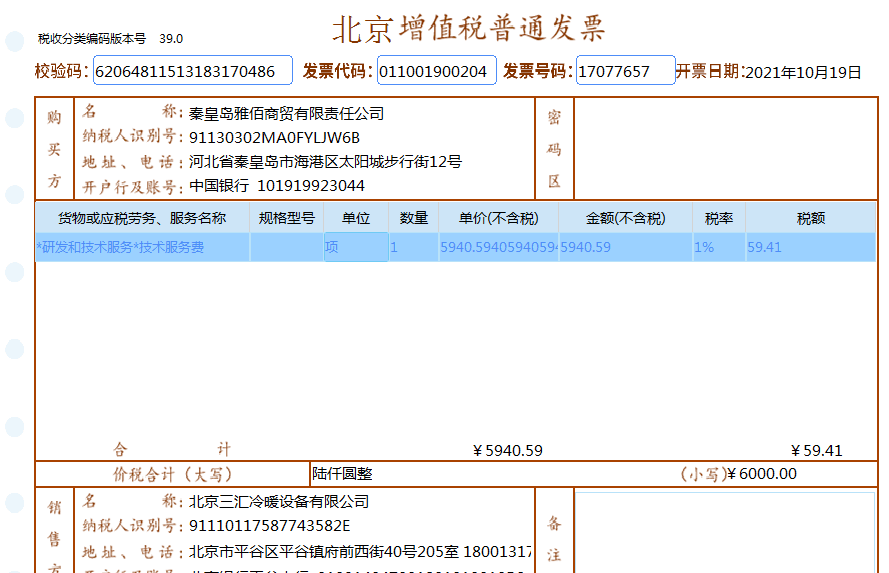
Task: Click buyer bank account 中国银行 101919923044
Action: point(277,186)
